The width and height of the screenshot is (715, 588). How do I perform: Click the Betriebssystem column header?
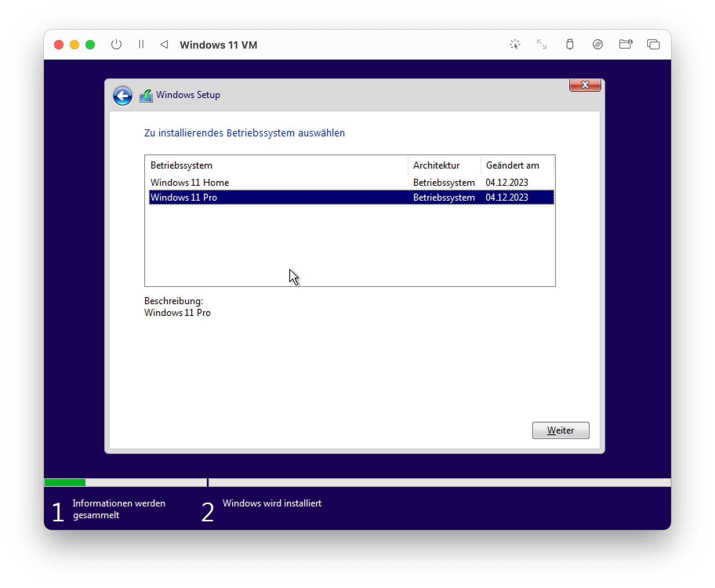point(277,165)
